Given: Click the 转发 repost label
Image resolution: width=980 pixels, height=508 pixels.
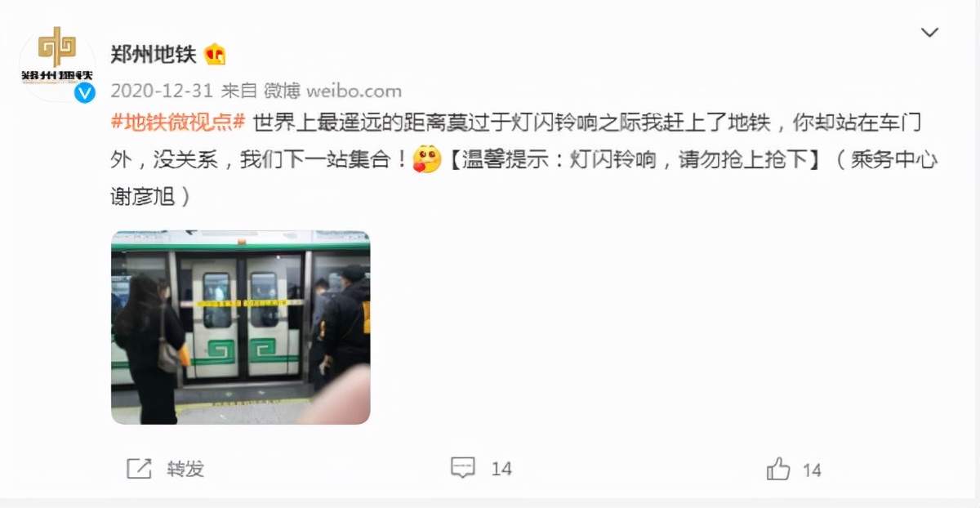Looking at the screenshot, I should (185, 469).
